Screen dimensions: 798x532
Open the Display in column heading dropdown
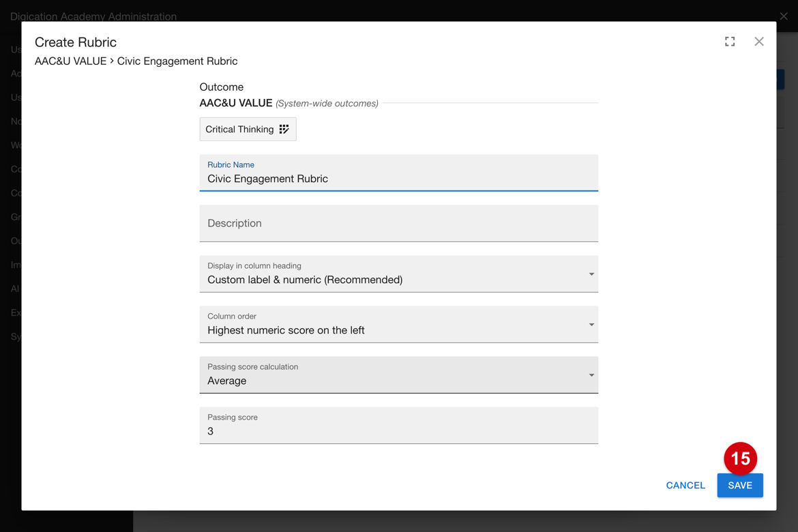398,274
